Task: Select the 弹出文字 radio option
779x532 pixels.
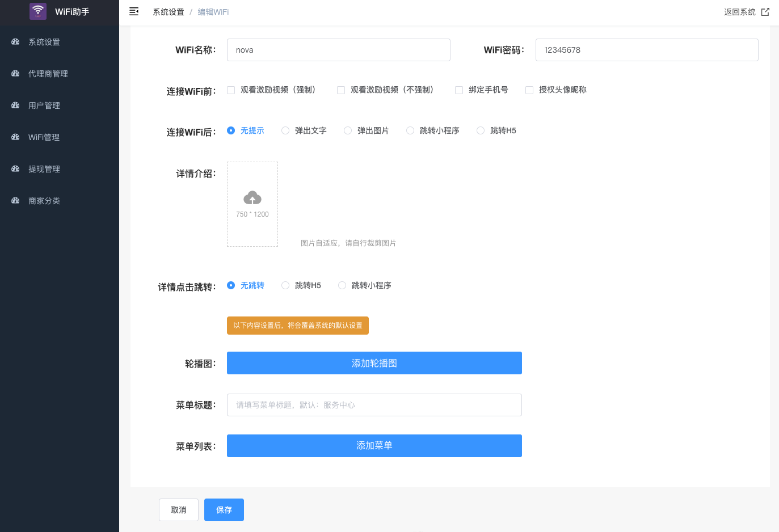Action: point(285,130)
